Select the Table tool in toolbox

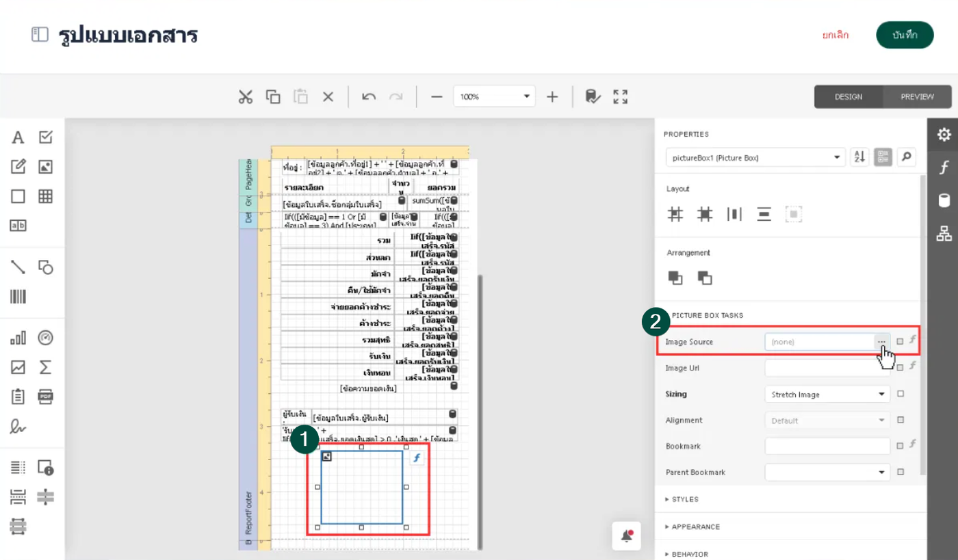(45, 196)
